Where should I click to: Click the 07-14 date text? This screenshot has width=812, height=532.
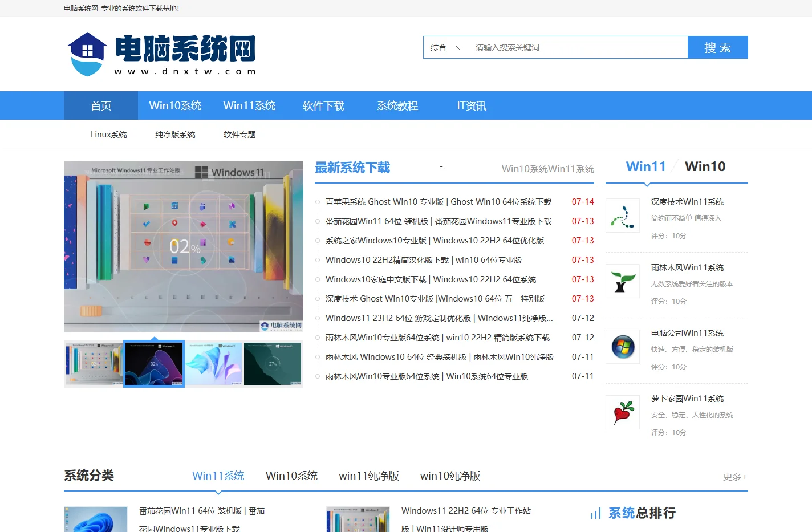point(583,202)
